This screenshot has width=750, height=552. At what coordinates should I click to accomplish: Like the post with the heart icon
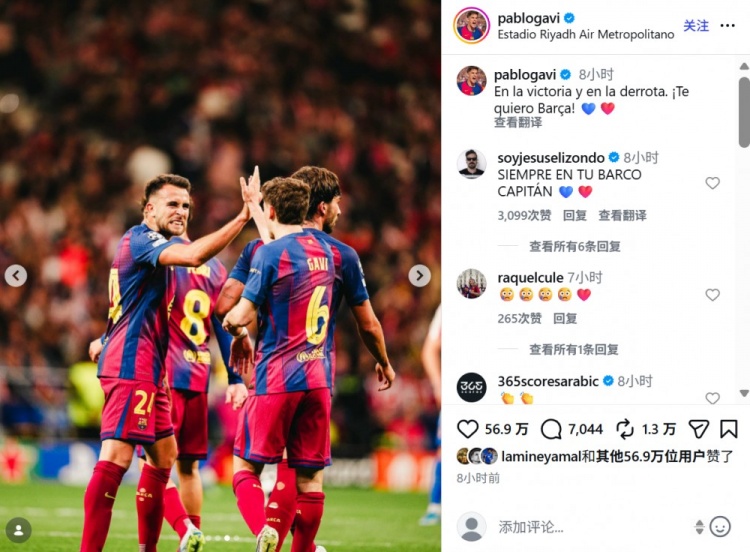[x=467, y=429]
